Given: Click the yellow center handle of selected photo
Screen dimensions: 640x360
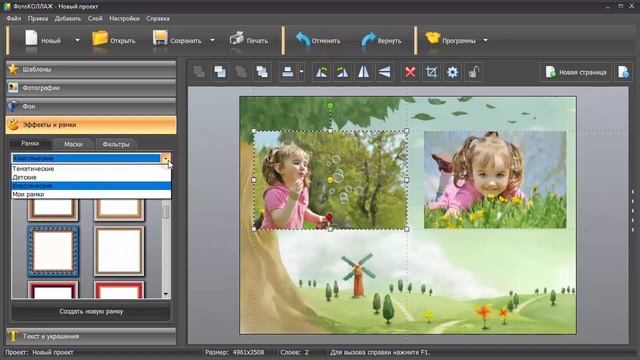Looking at the screenshot, I should tap(330, 180).
